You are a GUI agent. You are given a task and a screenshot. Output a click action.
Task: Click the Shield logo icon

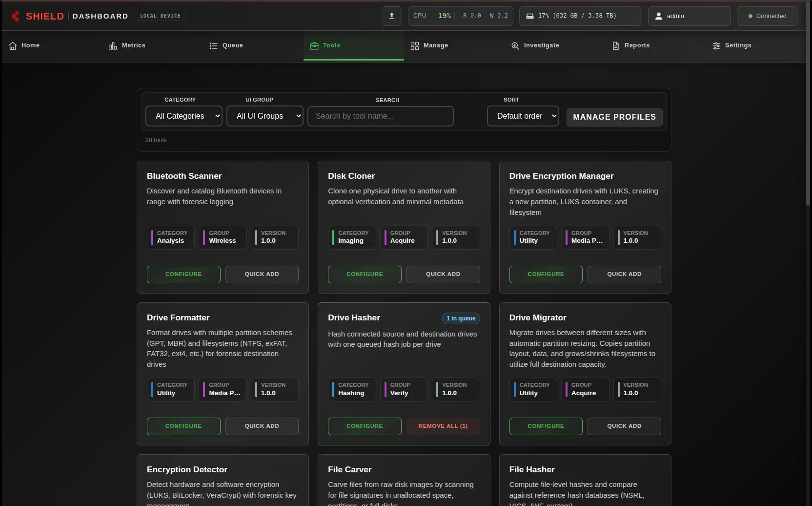pyautogui.click(x=16, y=16)
